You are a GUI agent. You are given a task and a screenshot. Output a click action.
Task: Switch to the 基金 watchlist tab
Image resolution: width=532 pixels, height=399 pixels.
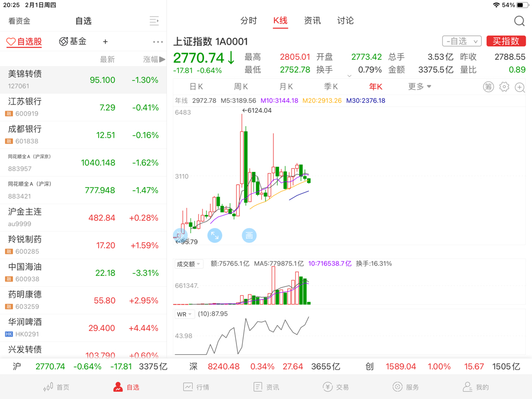point(73,42)
